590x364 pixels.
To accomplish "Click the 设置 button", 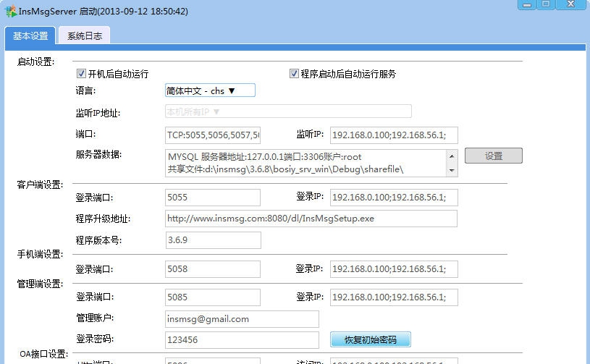I will click(x=493, y=156).
